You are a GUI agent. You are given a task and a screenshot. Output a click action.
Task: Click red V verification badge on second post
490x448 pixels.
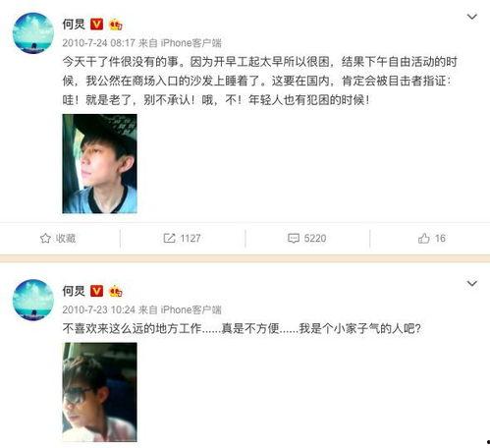pos(96,291)
